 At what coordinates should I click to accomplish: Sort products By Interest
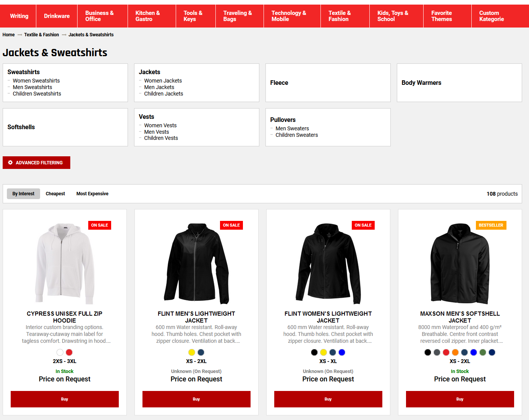pos(23,194)
